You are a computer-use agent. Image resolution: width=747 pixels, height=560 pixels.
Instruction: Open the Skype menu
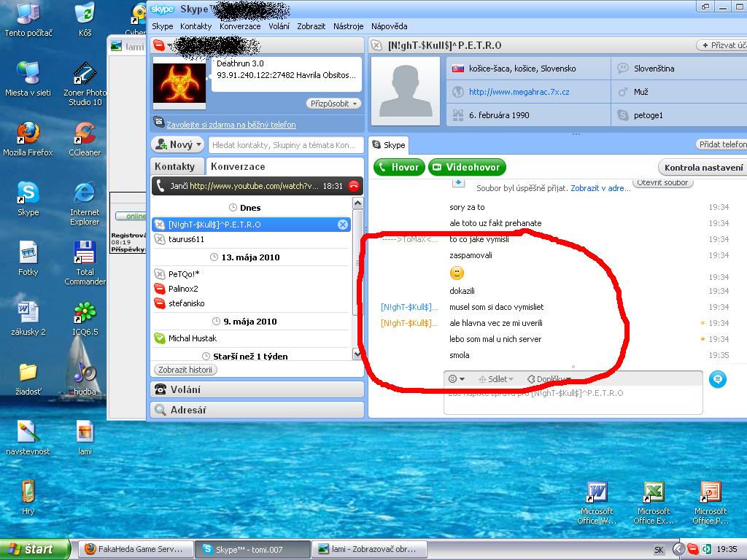163,26
